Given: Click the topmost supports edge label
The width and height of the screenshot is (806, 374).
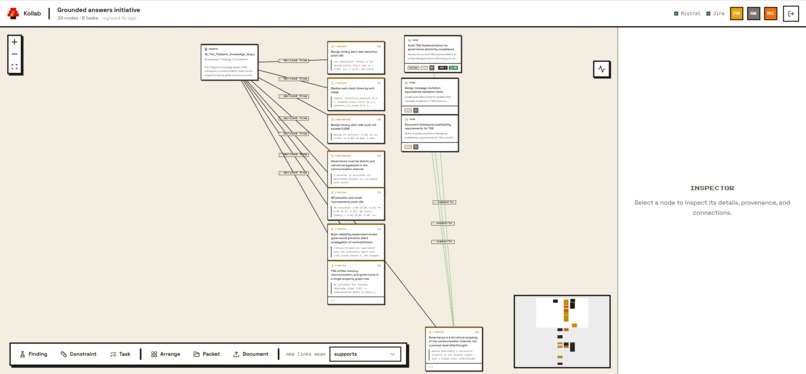Looking at the screenshot, I should pos(444,202).
